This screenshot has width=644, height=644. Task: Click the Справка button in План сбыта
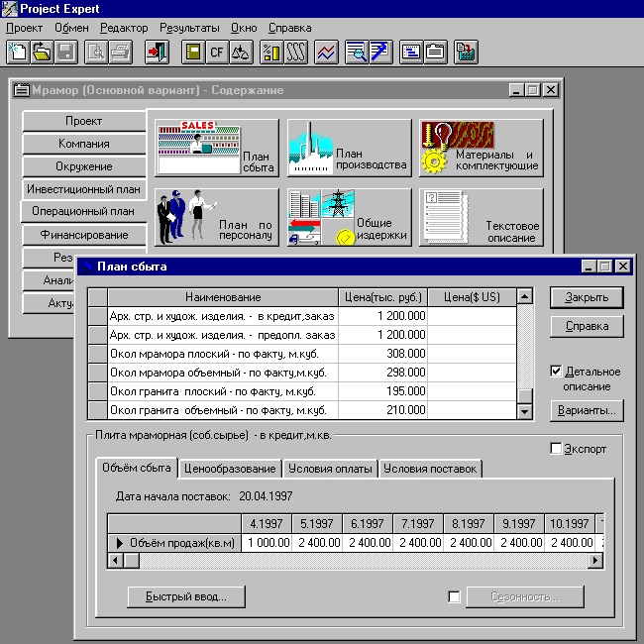click(587, 326)
